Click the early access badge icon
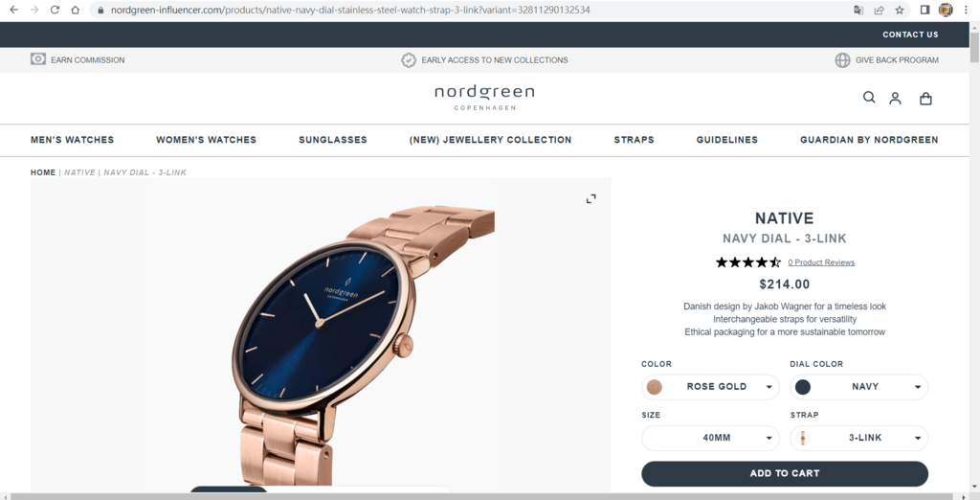The height and width of the screenshot is (500, 980). pyautogui.click(x=408, y=60)
